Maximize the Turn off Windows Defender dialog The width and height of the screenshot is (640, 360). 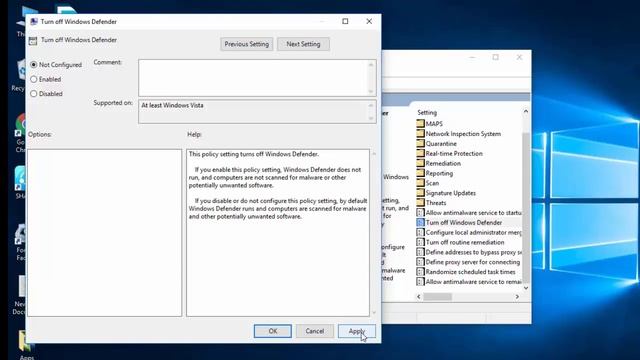pos(345,22)
